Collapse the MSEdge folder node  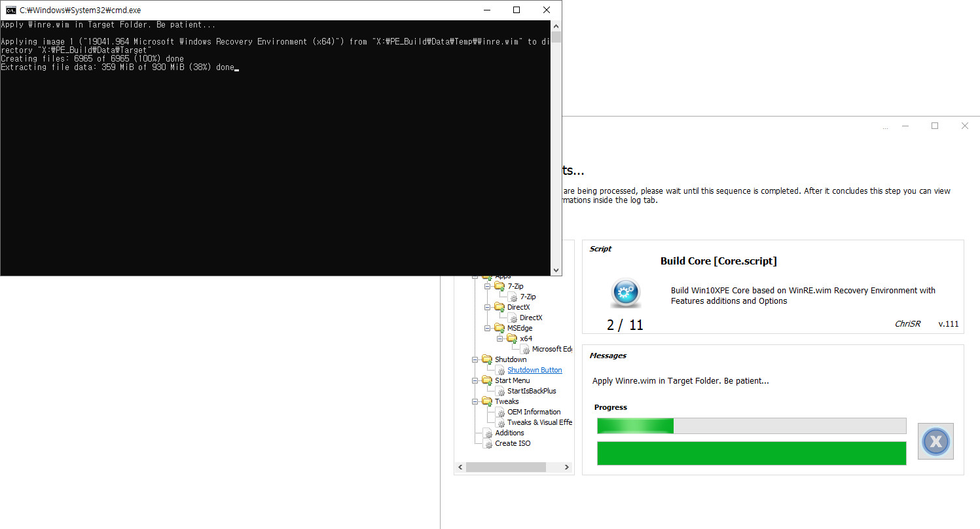pyautogui.click(x=487, y=328)
